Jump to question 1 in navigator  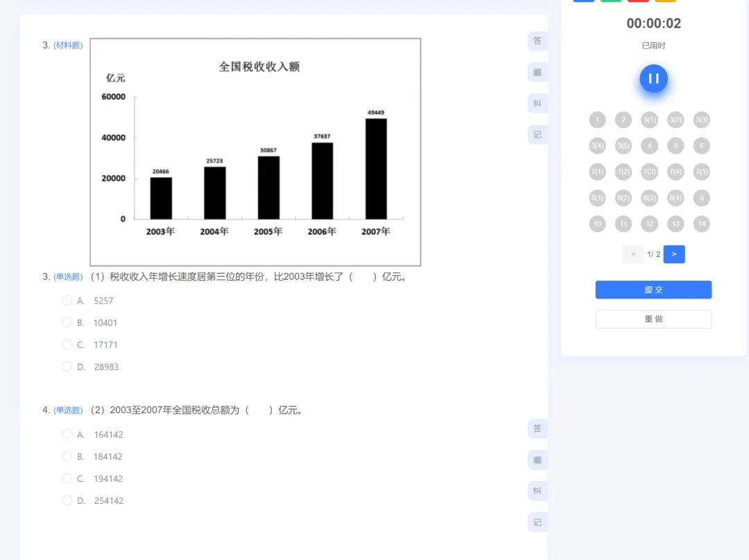point(597,120)
